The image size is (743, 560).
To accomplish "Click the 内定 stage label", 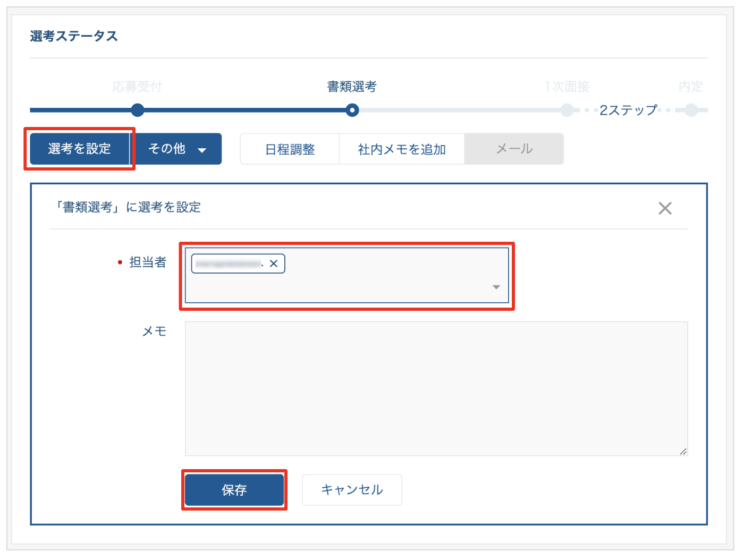I will (691, 87).
